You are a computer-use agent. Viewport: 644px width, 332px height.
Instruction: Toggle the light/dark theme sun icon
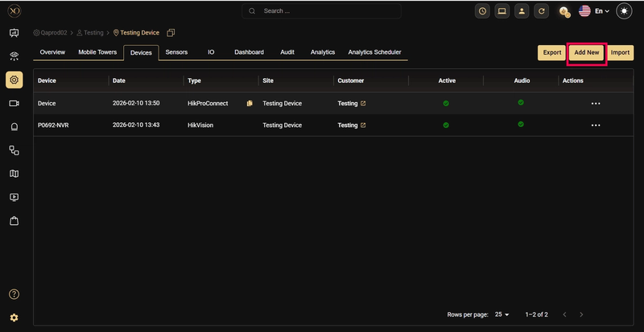[625, 11]
